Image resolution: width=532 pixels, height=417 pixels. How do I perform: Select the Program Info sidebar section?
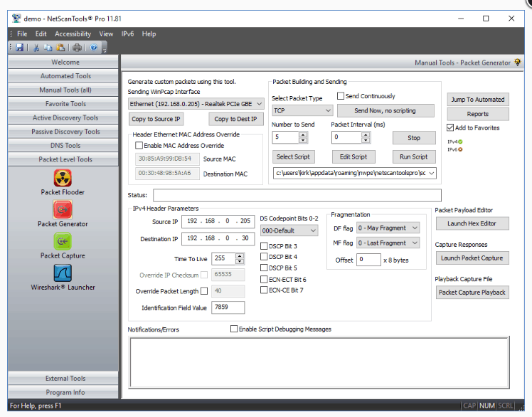tap(63, 392)
